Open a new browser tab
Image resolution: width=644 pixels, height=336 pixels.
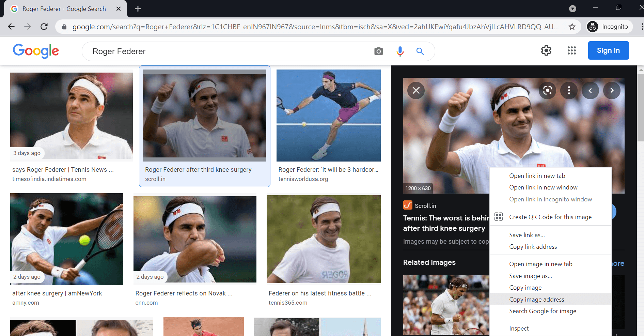(x=138, y=9)
